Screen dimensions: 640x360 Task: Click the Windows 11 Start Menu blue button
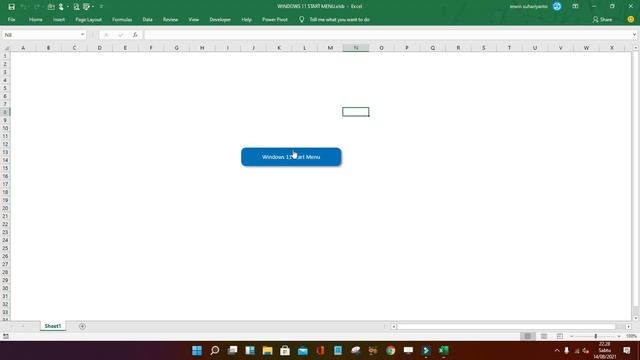[x=291, y=157]
